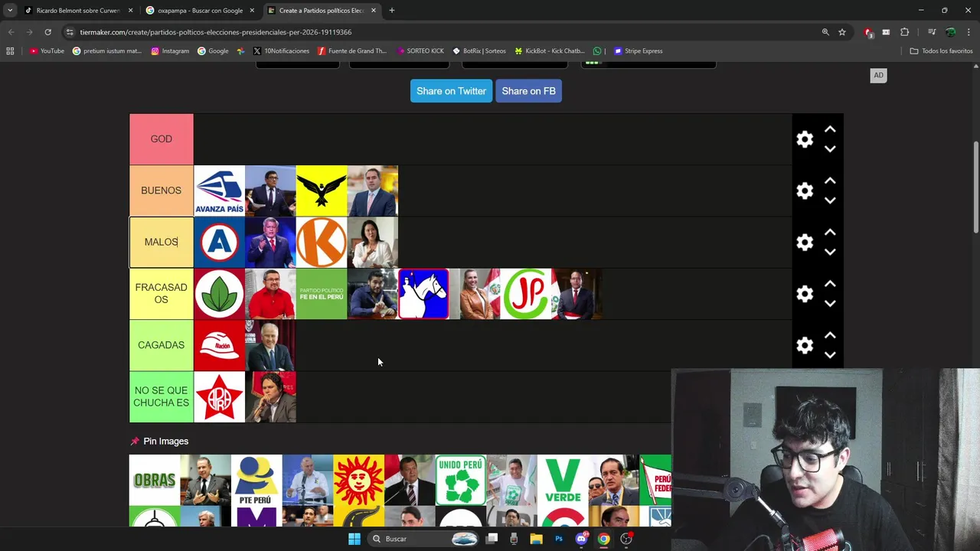Pick the red sun on yellow logo

tap(358, 481)
